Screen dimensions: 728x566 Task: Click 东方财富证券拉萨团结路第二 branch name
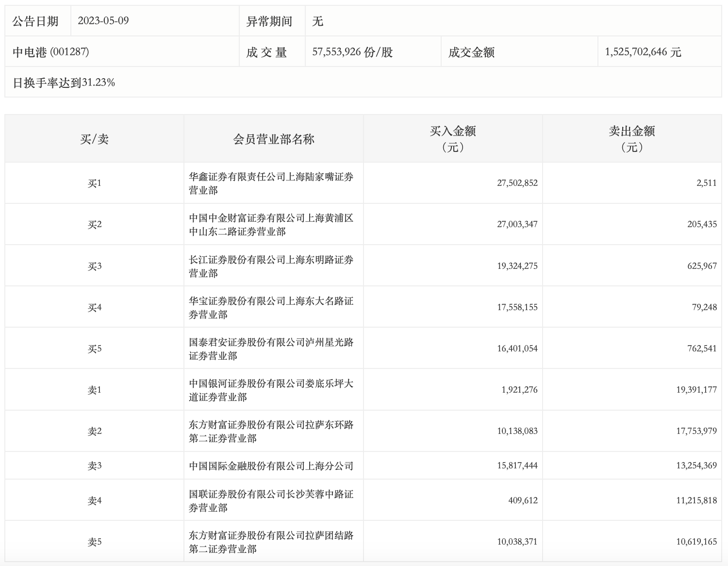271,542
